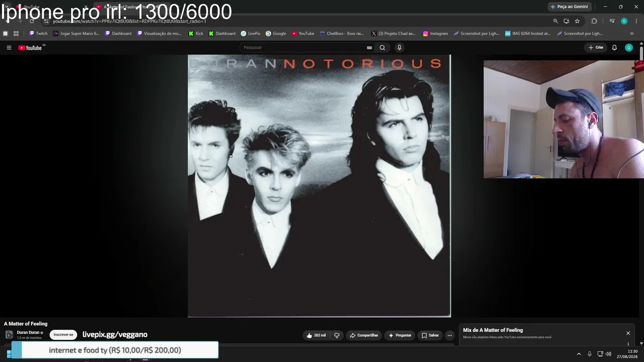Subscribe with the Inscrever-se button
The image size is (644, 362).
pos(63,335)
